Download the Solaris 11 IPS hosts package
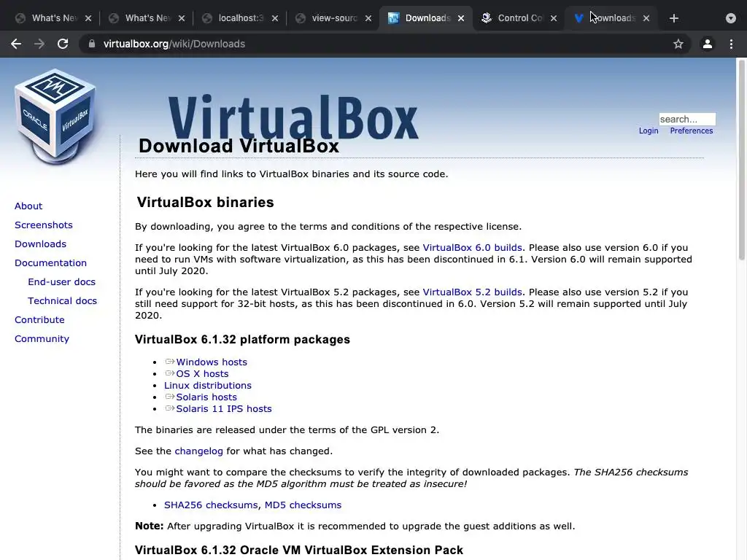 (224, 409)
